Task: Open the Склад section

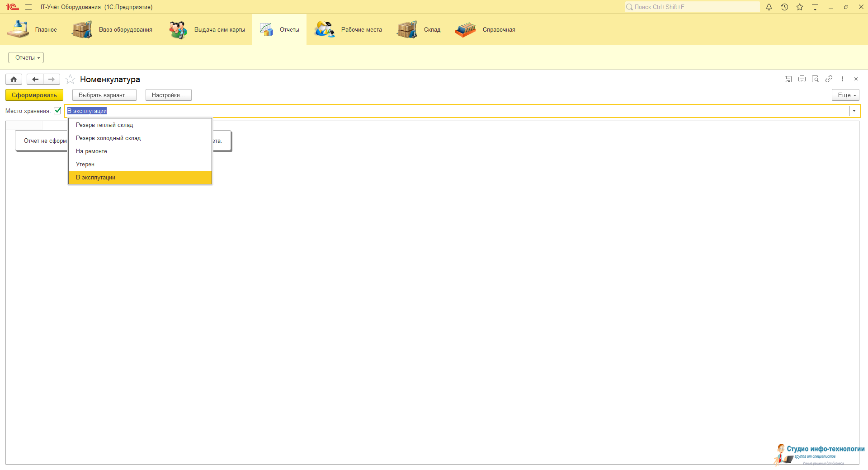Action: click(x=419, y=30)
